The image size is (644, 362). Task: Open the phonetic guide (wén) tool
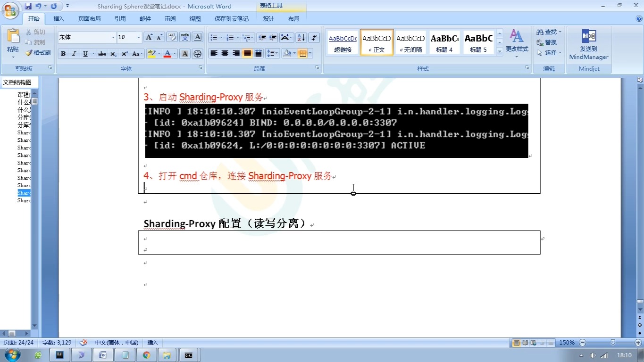coord(185,37)
